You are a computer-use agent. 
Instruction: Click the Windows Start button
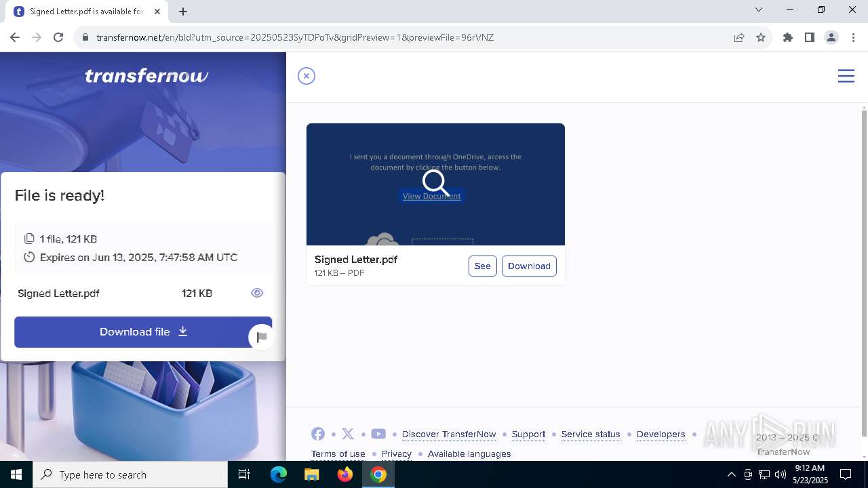point(16,474)
